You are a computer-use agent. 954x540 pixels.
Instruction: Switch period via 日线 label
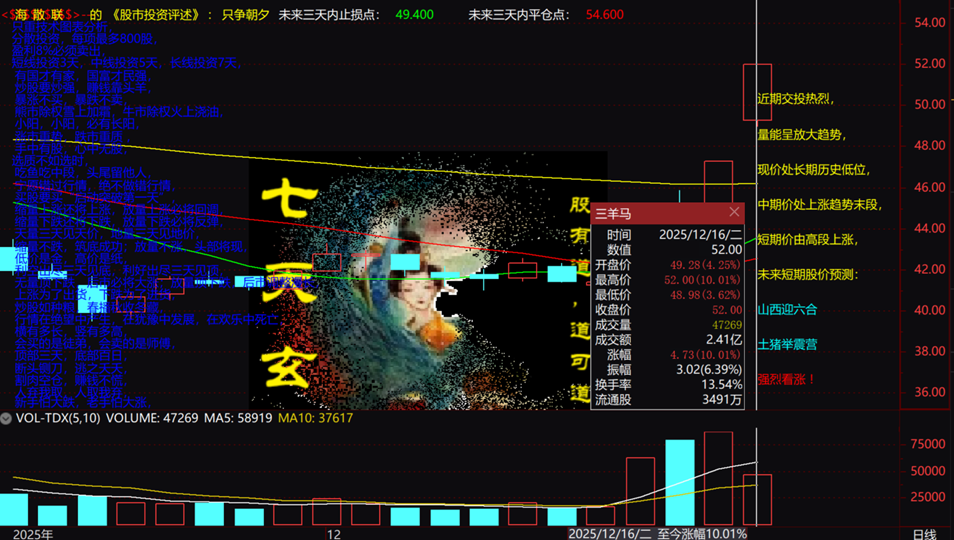[925, 534]
